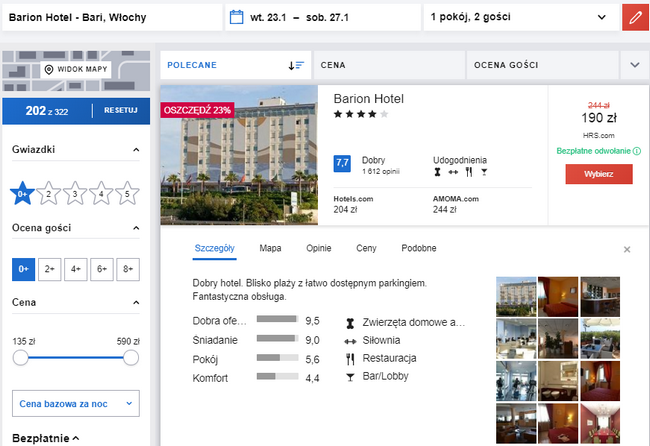The width and height of the screenshot is (650, 446).
Task: Click the sort order icon next to Polecane
Action: click(296, 65)
